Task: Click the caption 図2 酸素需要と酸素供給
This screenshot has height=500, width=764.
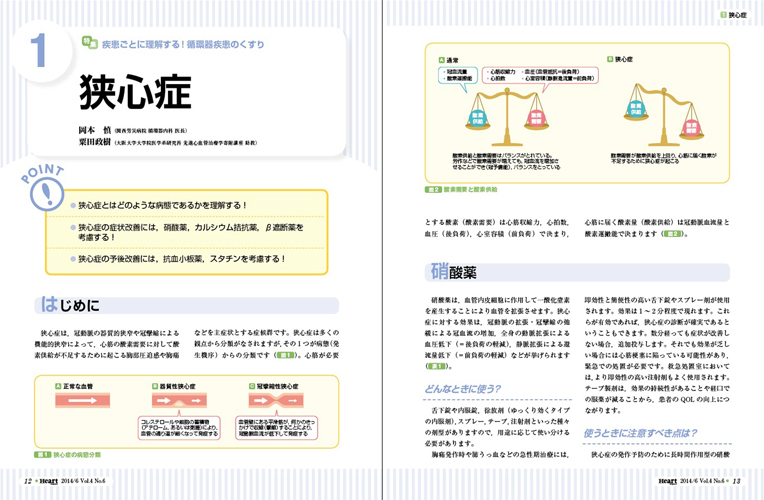Action: (461, 190)
